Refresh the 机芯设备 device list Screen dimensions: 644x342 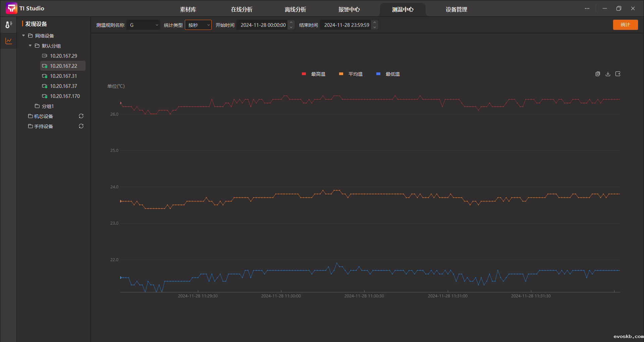81,116
